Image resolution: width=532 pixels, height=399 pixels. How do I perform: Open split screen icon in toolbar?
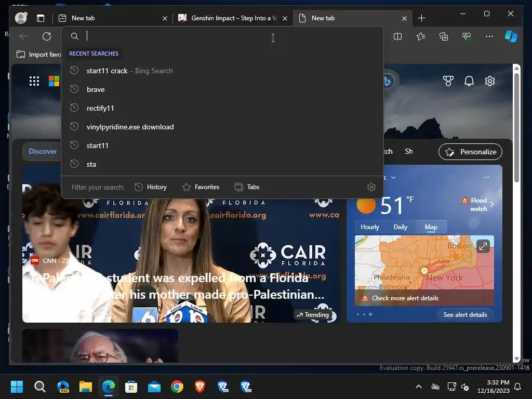pyautogui.click(x=397, y=36)
